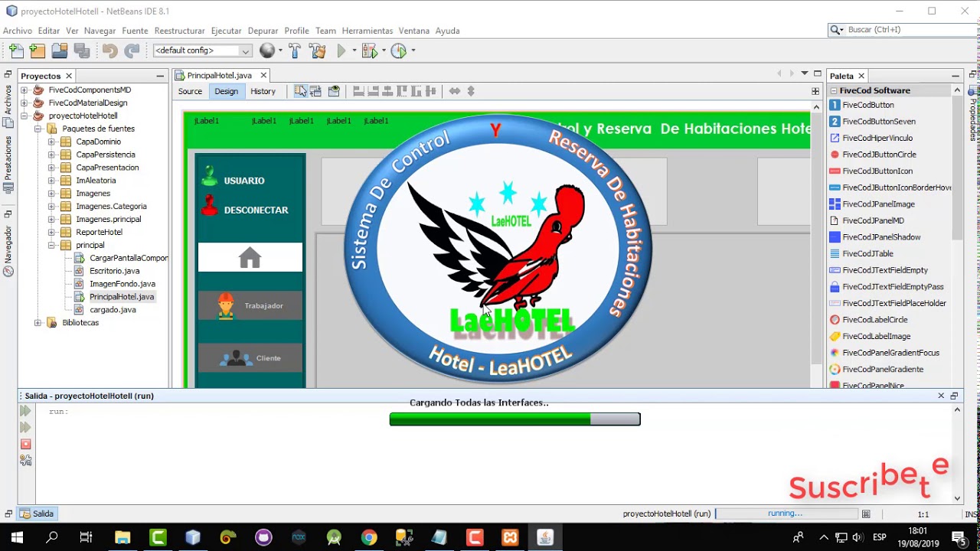Expand the FiveCodComponentsMD project node

coord(24,90)
